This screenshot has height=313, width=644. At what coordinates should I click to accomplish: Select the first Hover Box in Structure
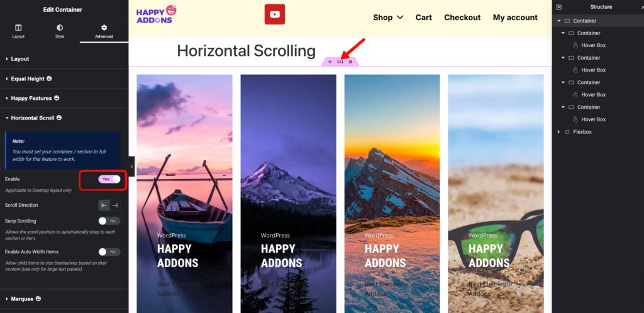tap(594, 45)
